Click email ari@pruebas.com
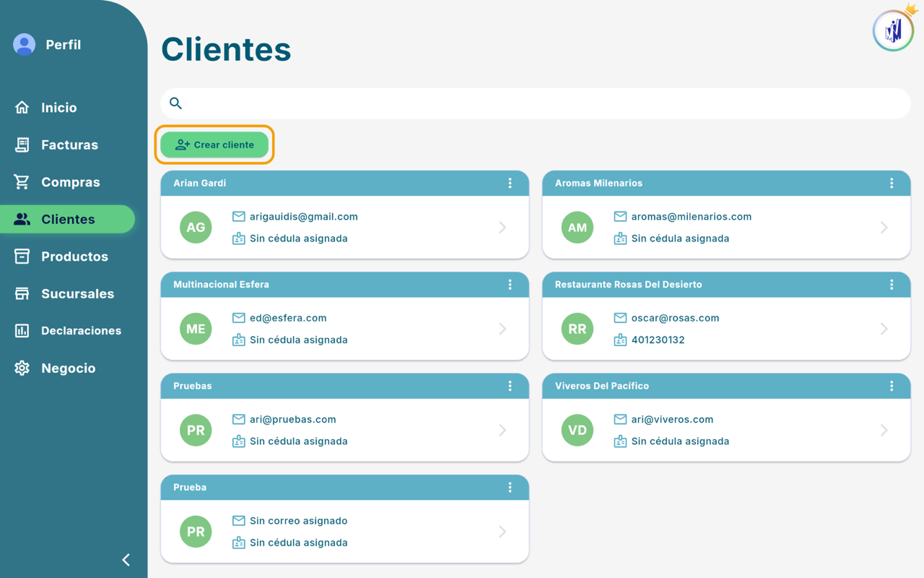This screenshot has height=578, width=924. 293,419
